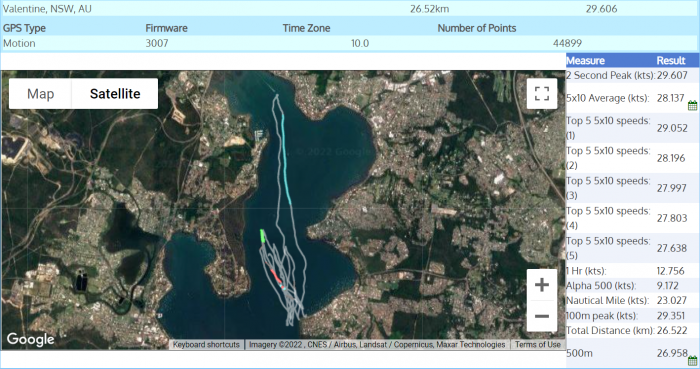This screenshot has width=700, height=369.
Task: Select the Alpha 500 result row
Action: pyautogui.click(x=632, y=286)
